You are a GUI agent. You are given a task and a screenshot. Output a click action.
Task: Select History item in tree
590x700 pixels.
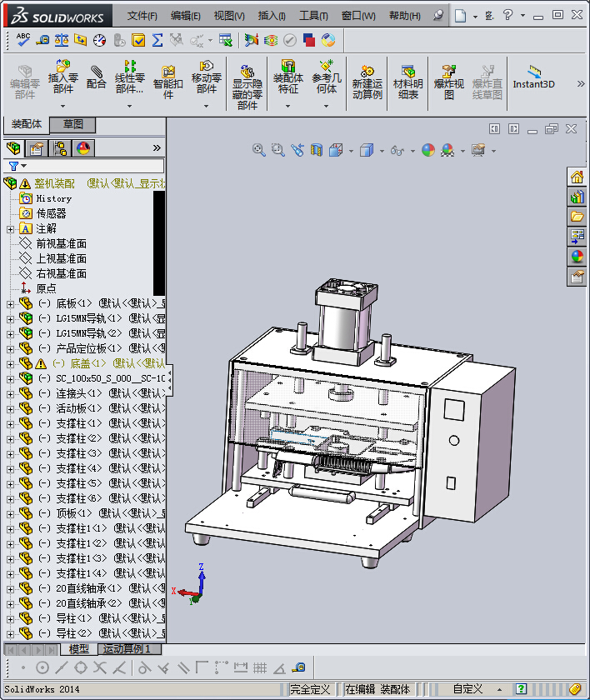tap(53, 198)
